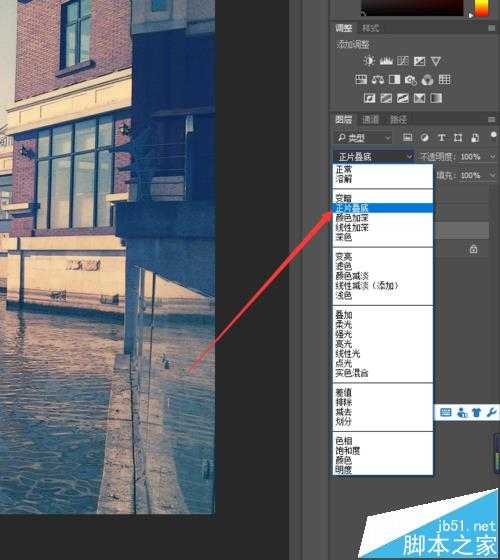Add a Gradient Map adjustment
Screen dimensions: 500x560
(x=436, y=98)
